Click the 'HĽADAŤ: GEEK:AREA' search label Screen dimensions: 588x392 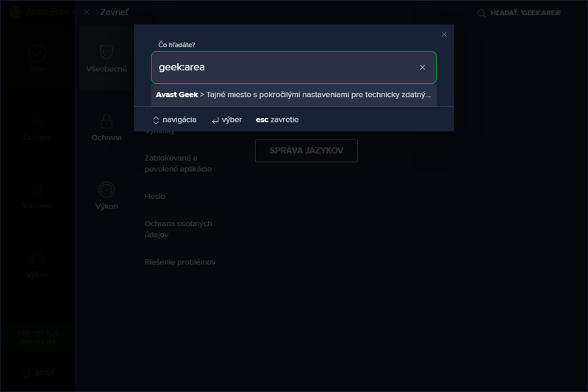pos(526,13)
